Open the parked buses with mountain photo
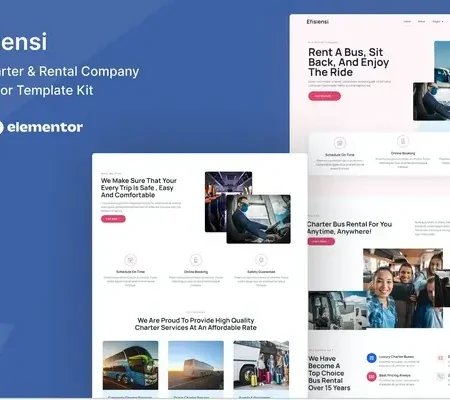Image resolution: width=450 pixels, height=400 pixels. [337, 311]
